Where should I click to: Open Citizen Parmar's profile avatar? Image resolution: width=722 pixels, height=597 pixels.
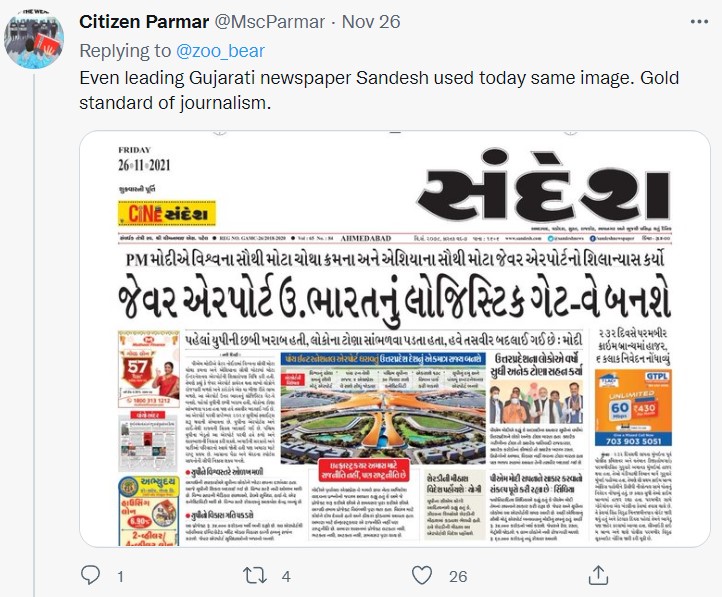[34, 39]
